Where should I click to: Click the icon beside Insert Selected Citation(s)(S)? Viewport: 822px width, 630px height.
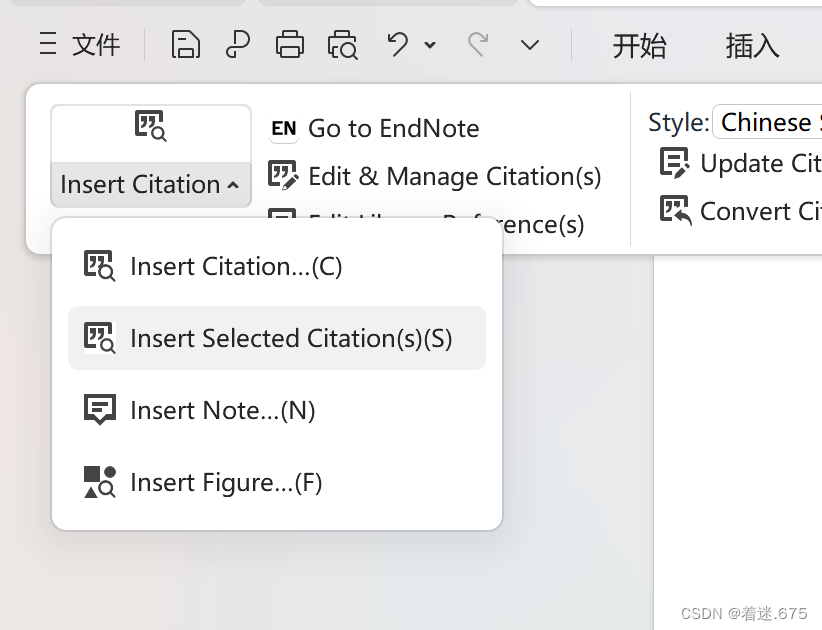(99, 338)
